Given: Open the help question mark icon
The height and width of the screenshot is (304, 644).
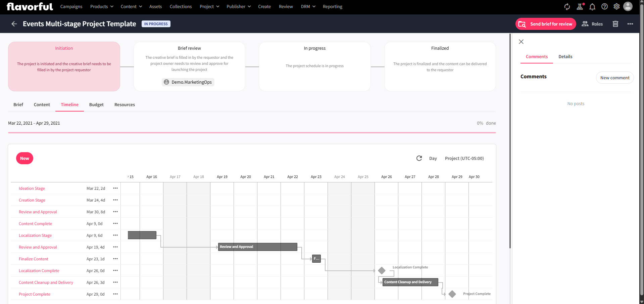Looking at the screenshot, I should [604, 6].
